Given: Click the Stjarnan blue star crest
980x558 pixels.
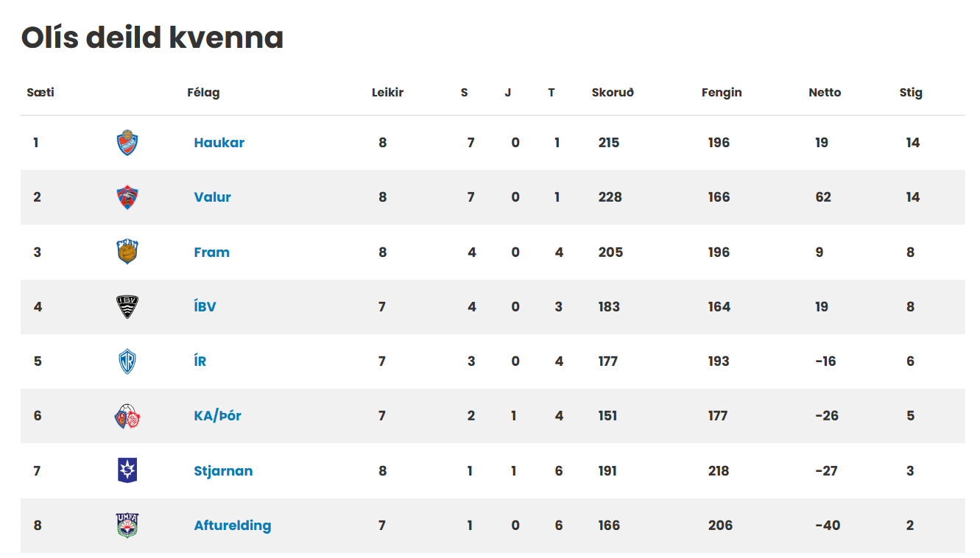Looking at the screenshot, I should click(127, 470).
